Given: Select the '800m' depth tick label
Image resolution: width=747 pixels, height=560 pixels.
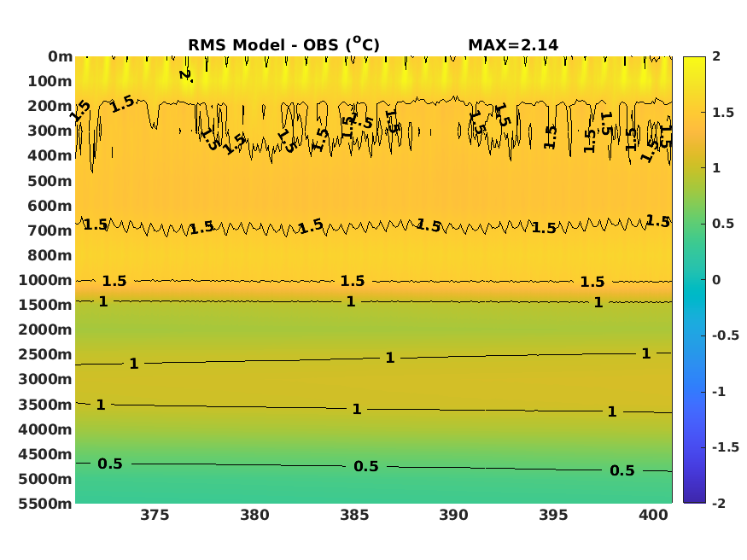Looking at the screenshot, I should click(x=50, y=255).
